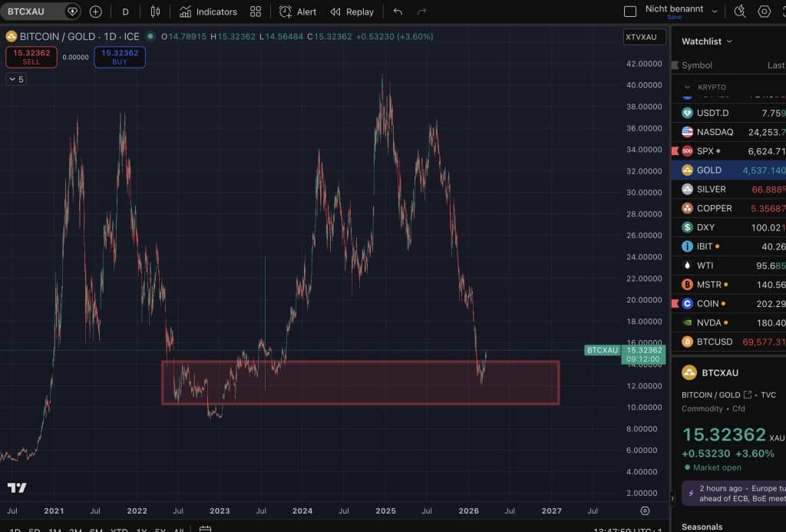Click the BTCXAU price label on the price scale
This screenshot has height=532, width=786.
click(x=603, y=350)
